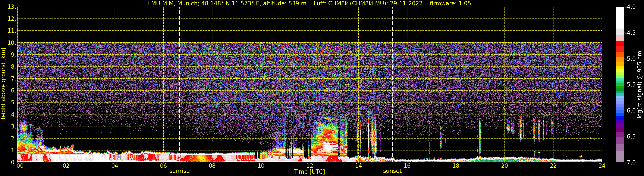This screenshot has width=644, height=176.
Task: Click the elevated layer at 3 km after 00 UTC
Action: (24, 128)
